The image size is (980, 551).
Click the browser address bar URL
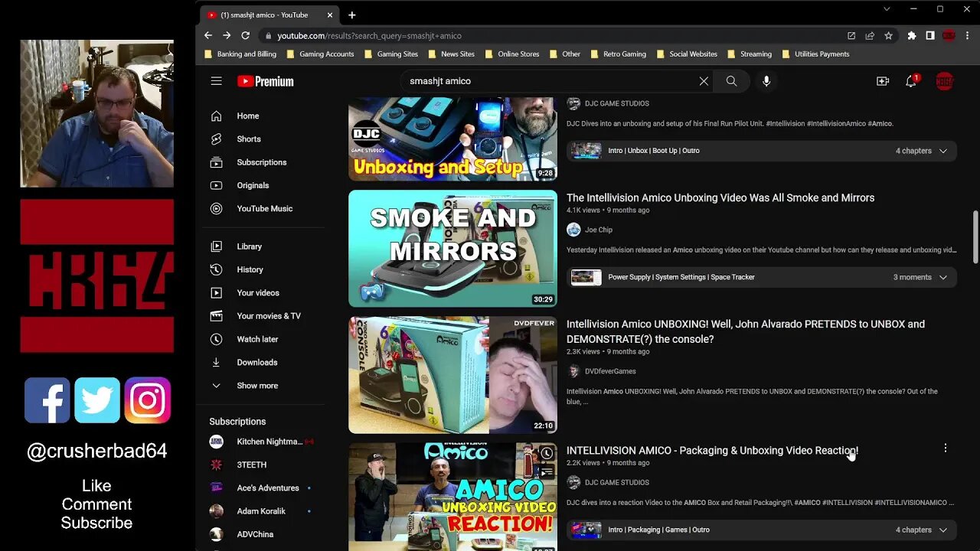click(369, 36)
